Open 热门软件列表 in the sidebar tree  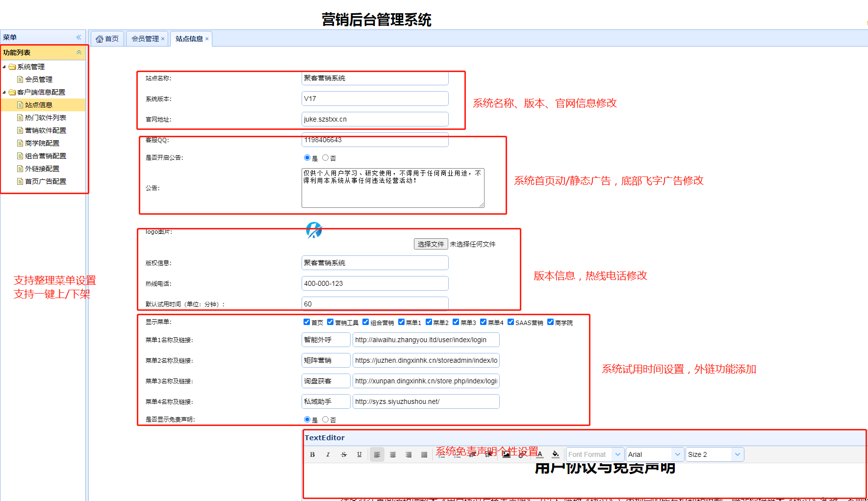(46, 118)
